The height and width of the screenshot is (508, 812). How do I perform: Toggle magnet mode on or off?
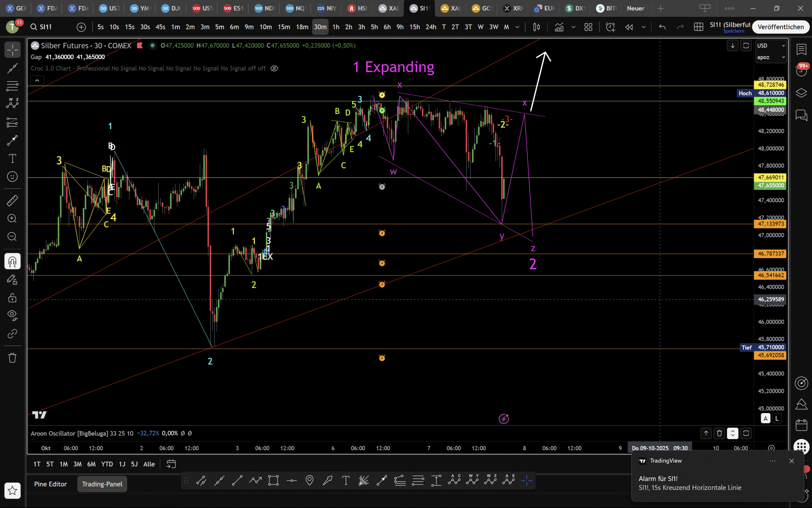tap(12, 261)
